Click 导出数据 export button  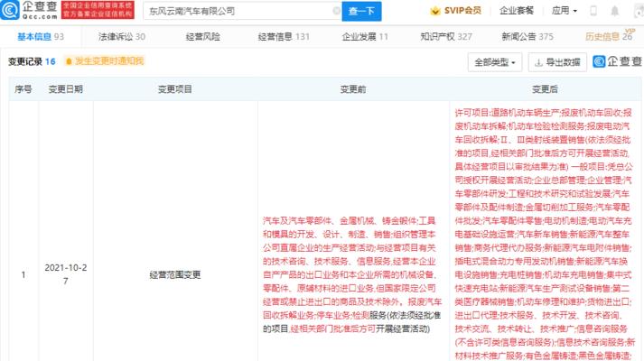[x=557, y=62]
